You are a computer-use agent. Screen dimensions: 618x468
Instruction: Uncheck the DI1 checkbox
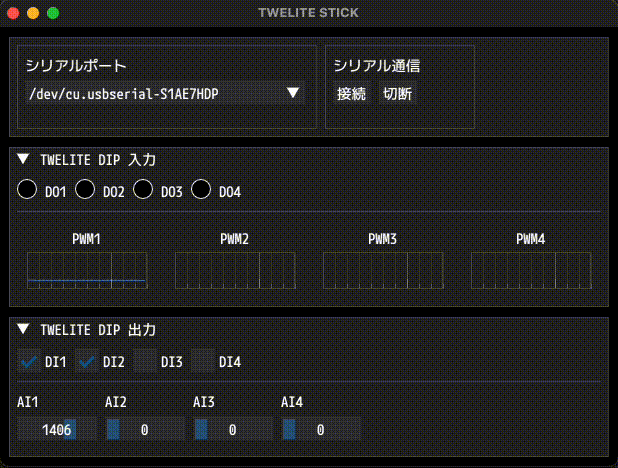click(x=29, y=361)
